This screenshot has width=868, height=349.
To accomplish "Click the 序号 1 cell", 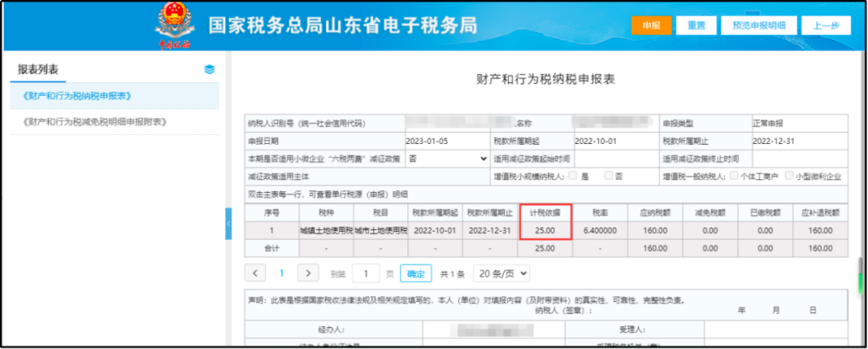I will tap(272, 231).
